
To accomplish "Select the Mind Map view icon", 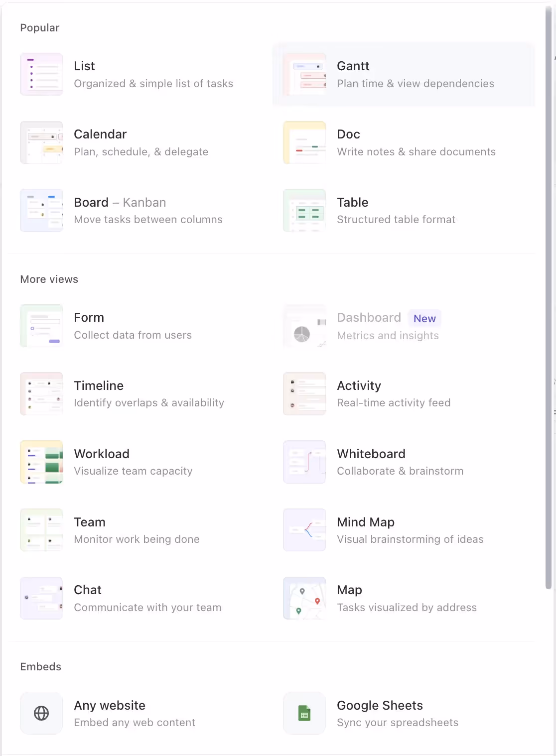I will click(x=304, y=529).
